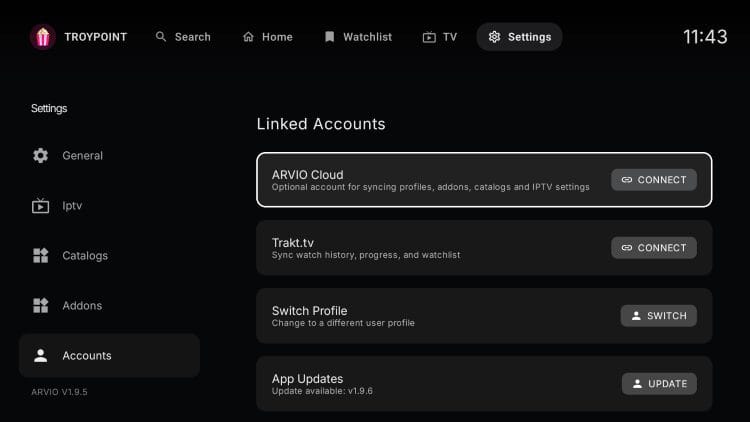Go to the Home label in top bar
This screenshot has width=750, height=422.
point(277,37)
